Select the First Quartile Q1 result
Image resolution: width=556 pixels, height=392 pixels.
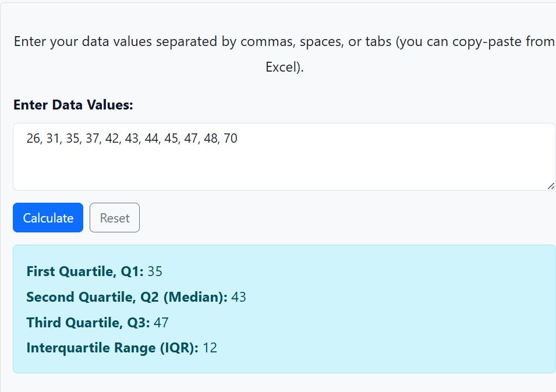click(x=87, y=271)
